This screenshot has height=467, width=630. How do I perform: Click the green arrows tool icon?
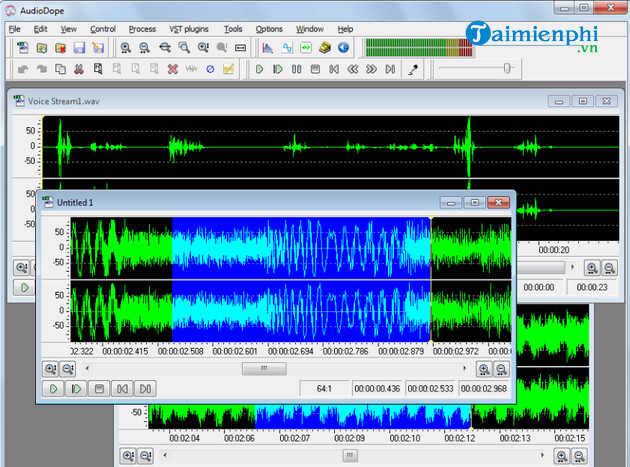[x=306, y=48]
